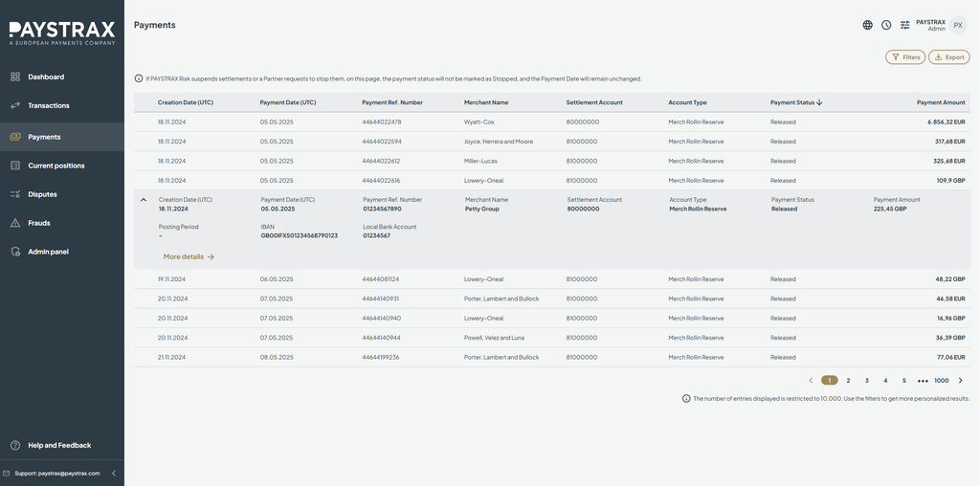
Task: Open the settings sliders icon in header
Action: point(905,25)
